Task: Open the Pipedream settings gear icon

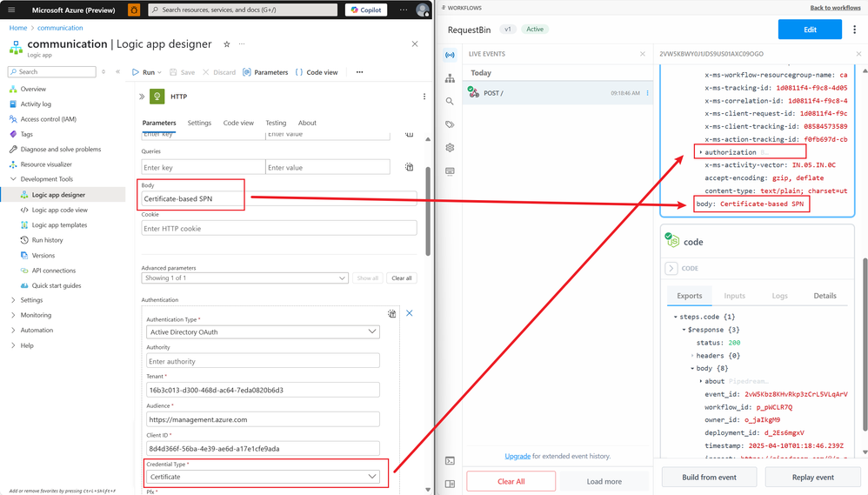Action: 450,148
